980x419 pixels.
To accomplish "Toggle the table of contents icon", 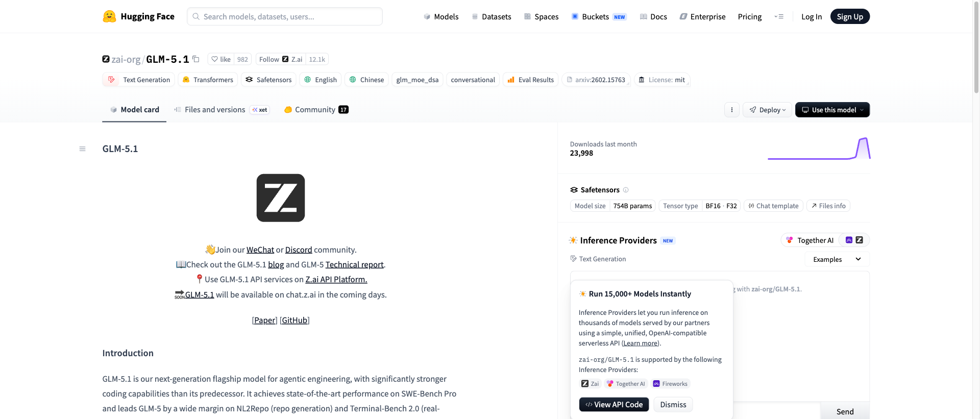I will pyautogui.click(x=82, y=149).
